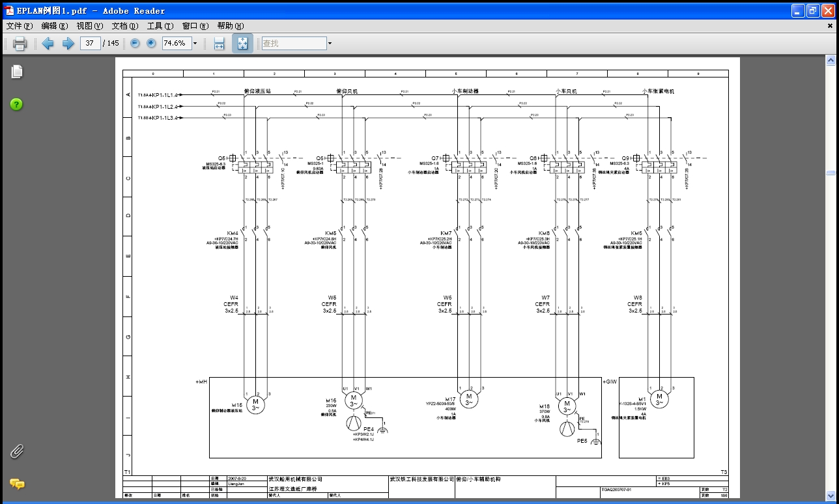Screen dimensions: 839x504
Task: Expand the find box options dropdown arrow
Action: pyautogui.click(x=330, y=44)
